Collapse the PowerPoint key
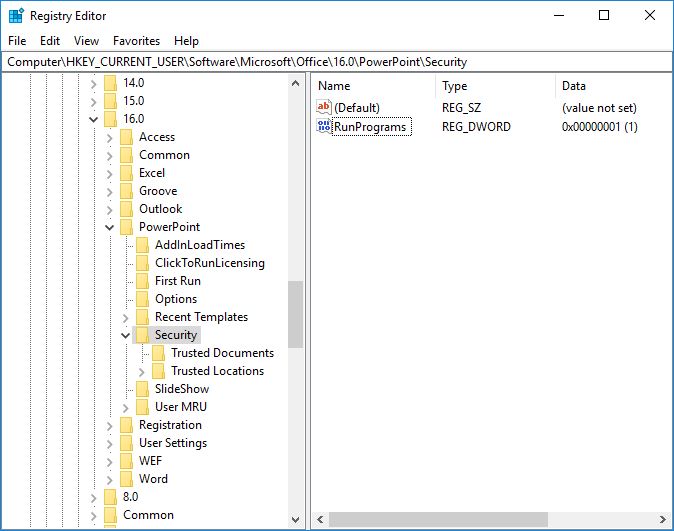 pyautogui.click(x=110, y=227)
